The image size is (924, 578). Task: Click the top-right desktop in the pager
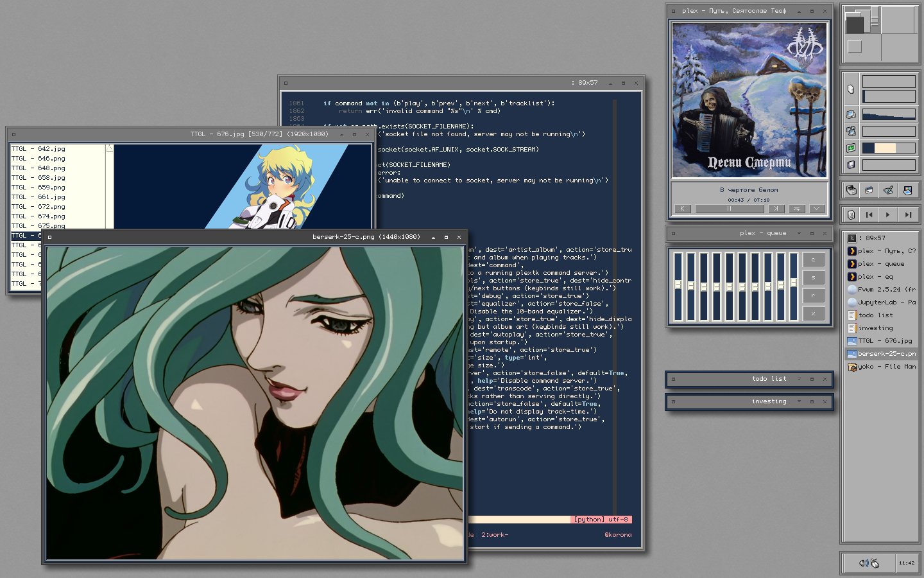point(899,20)
